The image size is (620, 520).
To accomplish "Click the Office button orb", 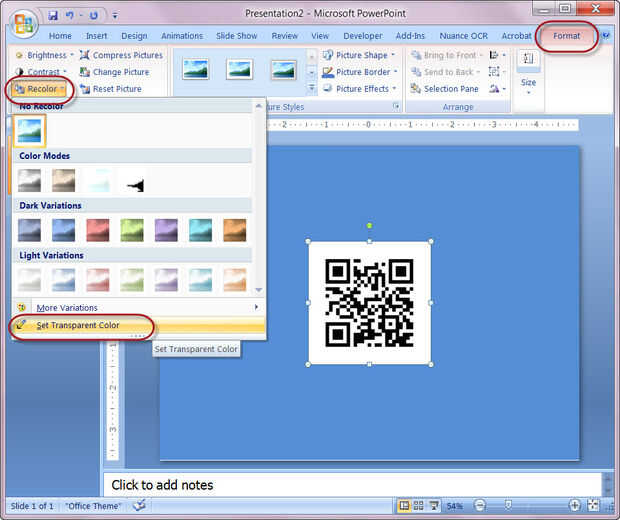I will tap(23, 23).
